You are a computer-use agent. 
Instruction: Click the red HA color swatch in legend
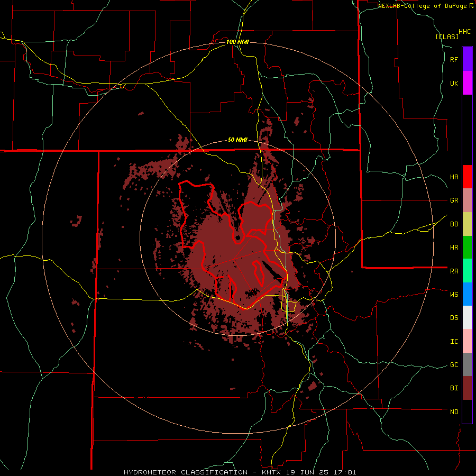(x=467, y=177)
